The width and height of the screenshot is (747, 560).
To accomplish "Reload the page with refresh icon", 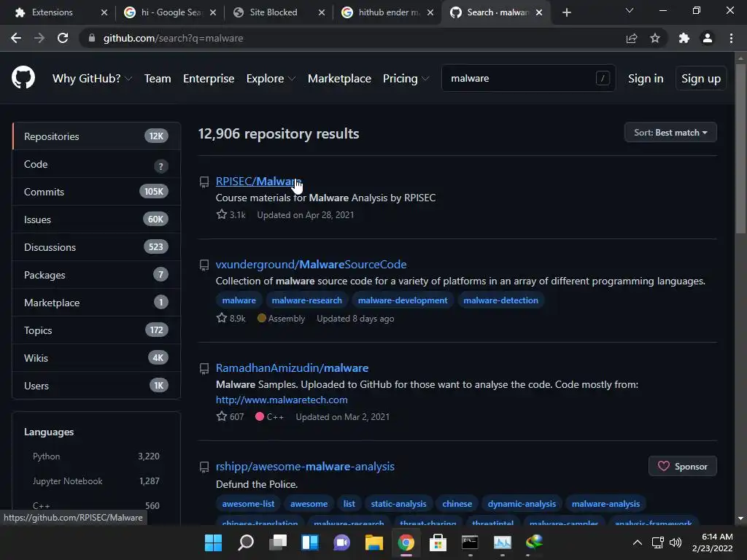I will [x=63, y=38].
